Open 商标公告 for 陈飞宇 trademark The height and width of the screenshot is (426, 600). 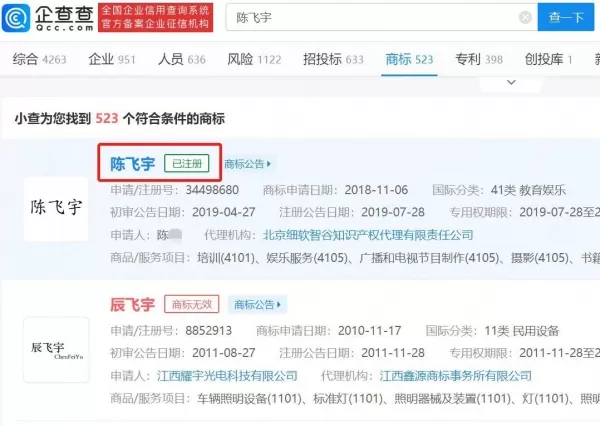point(248,164)
